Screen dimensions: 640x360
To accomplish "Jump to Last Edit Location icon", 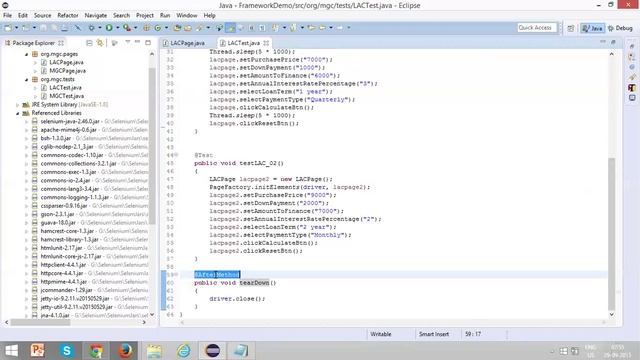I will pos(311,28).
